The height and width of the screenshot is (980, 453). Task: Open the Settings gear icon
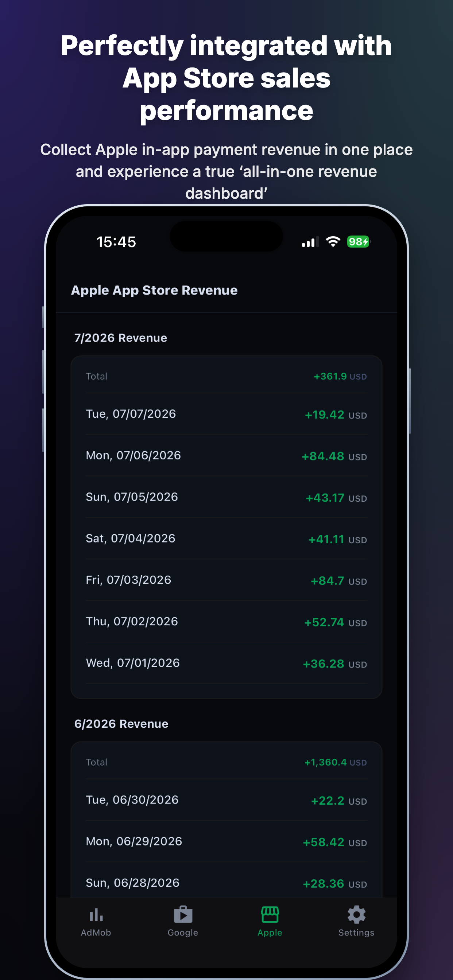[356, 915]
